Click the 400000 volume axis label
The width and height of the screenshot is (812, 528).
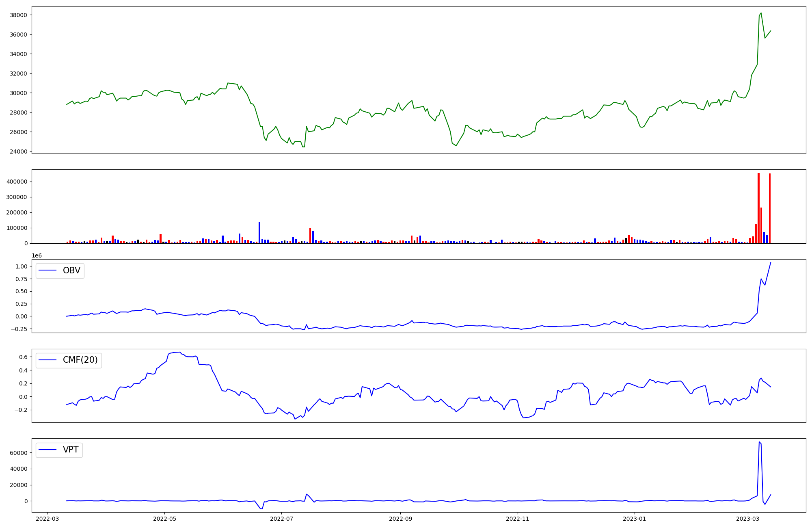17,182
